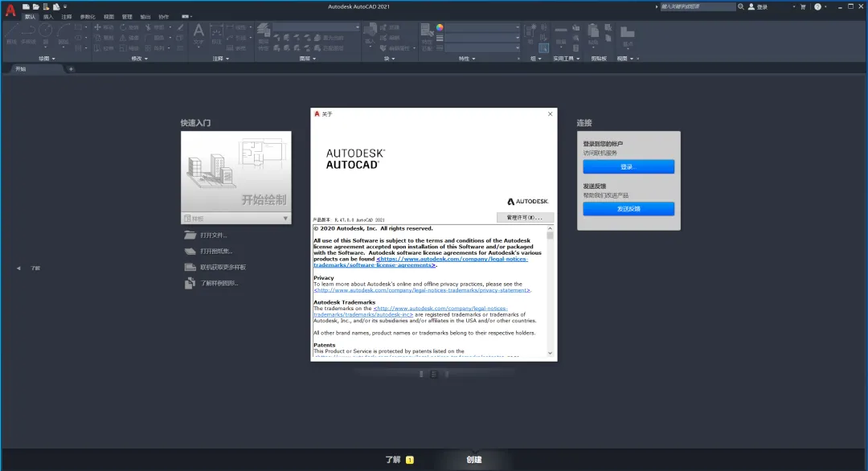Click the help question mark icon
Screen dimensions: 868x471
point(817,6)
